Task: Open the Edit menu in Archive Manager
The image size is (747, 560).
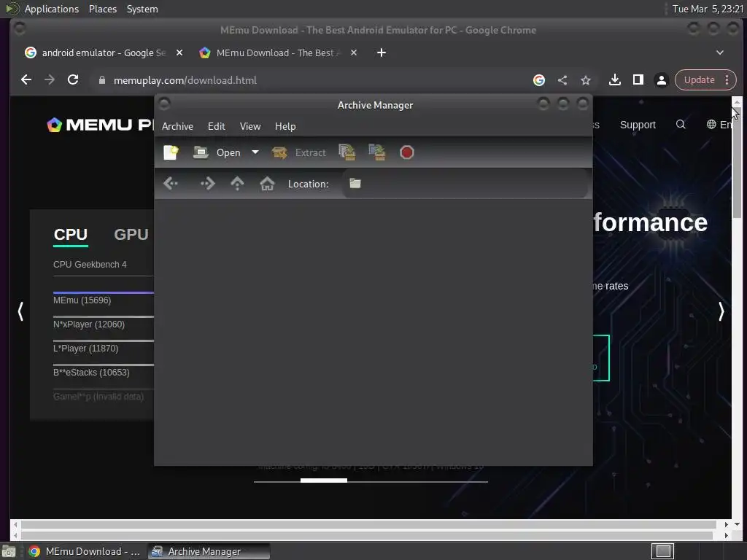Action: [216, 126]
